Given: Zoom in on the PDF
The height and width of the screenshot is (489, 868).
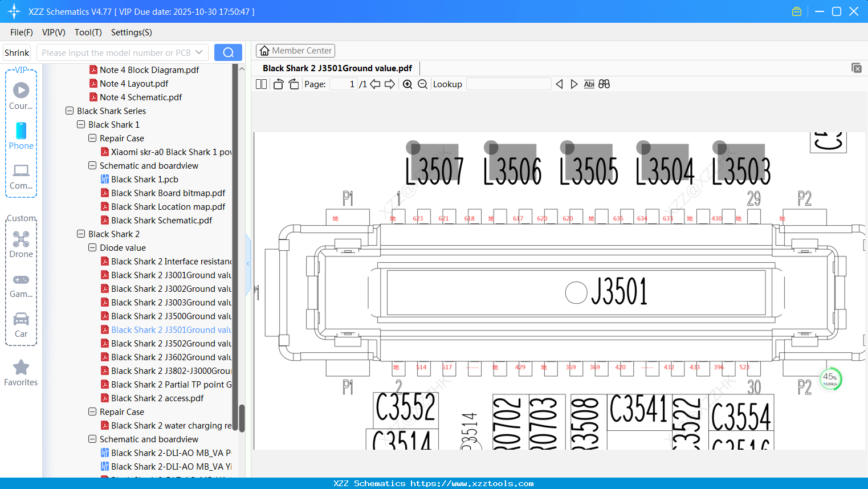Looking at the screenshot, I should (407, 84).
